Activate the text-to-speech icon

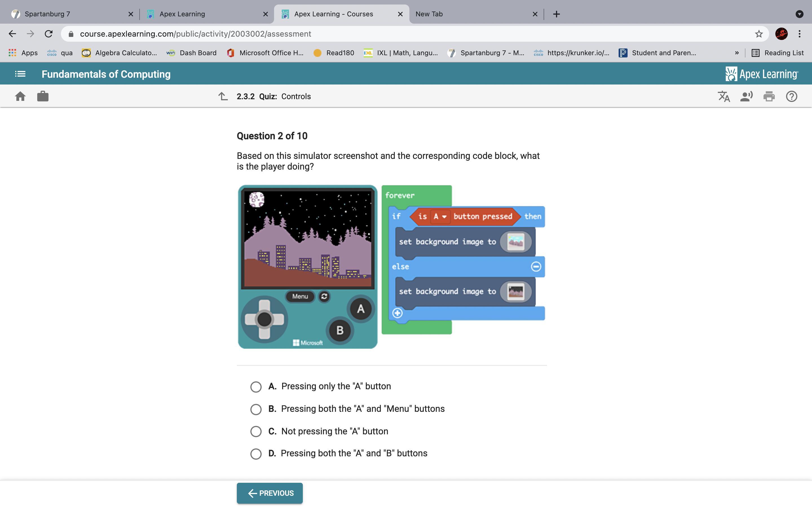(x=746, y=97)
